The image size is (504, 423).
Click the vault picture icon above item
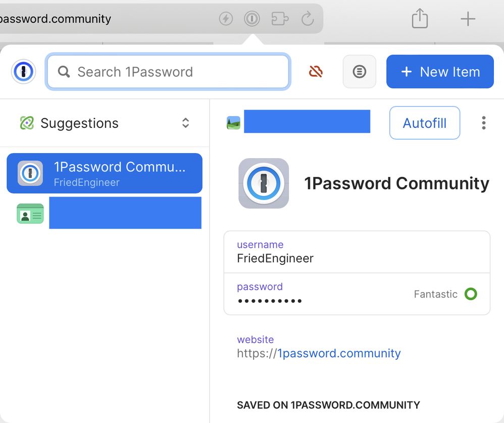[233, 123]
